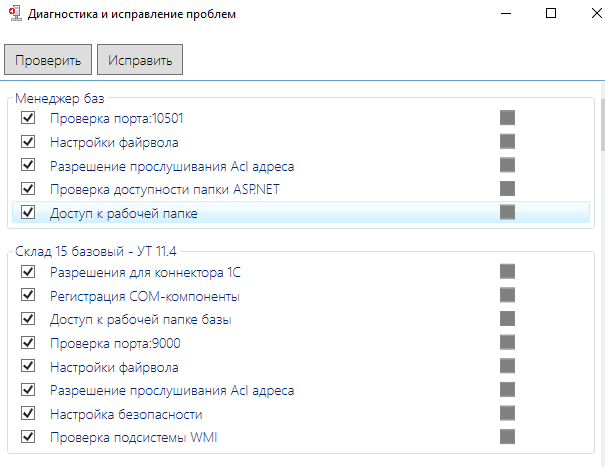Image resolution: width=605 pixels, height=467 pixels.
Task: Click status square next to Регистрация COM-компоненты
Action: point(507,295)
